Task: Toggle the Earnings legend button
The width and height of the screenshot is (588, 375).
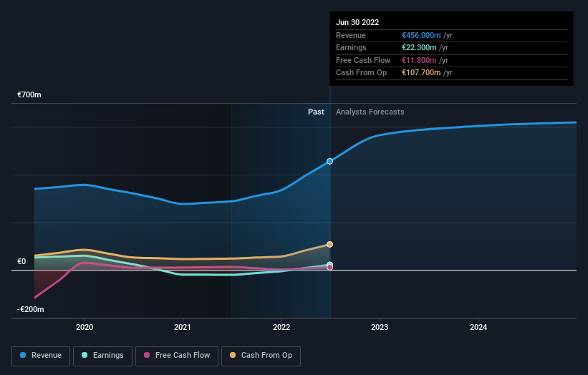Action: pos(102,356)
